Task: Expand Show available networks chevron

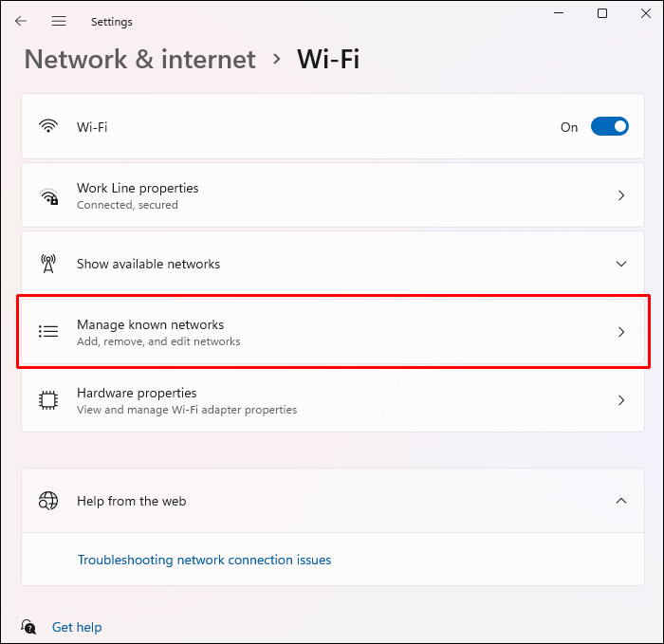Action: [x=621, y=264]
